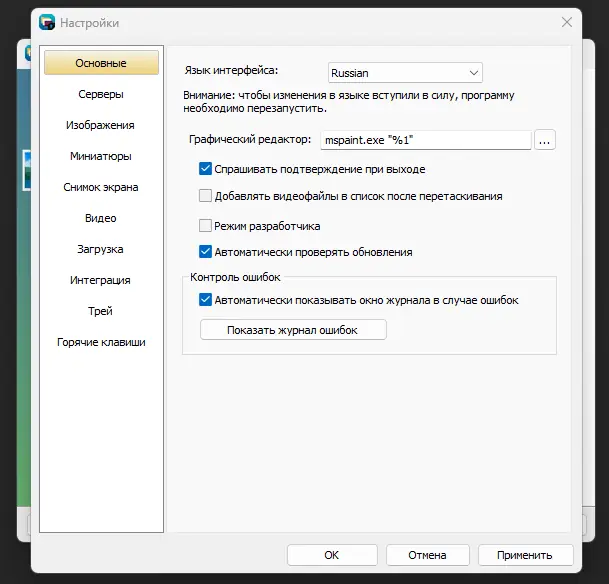
Task: Browse for graphic editor with ellipsis button
Action: point(545,140)
